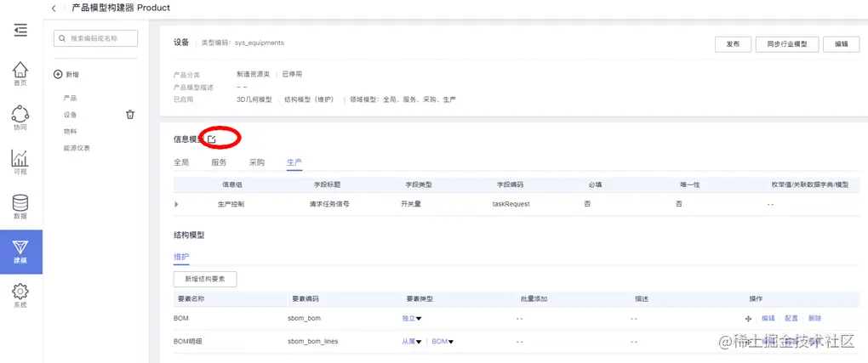Click the 开关量 field type cell
The image size is (868, 363).
point(411,204)
